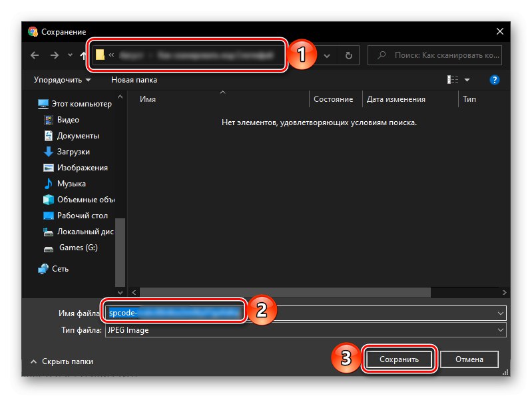This screenshot has width=532, height=398.
Task: Close the Сохранение dialog
Action: tap(500, 31)
